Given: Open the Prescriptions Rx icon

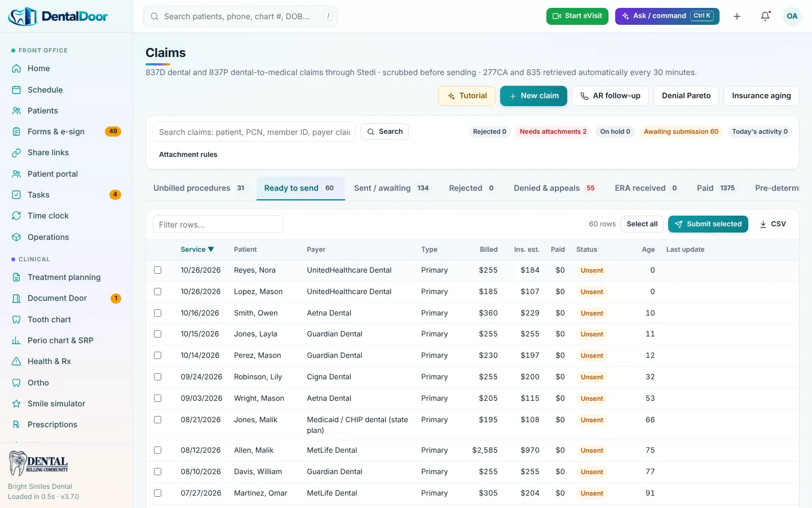Looking at the screenshot, I should 16,424.
